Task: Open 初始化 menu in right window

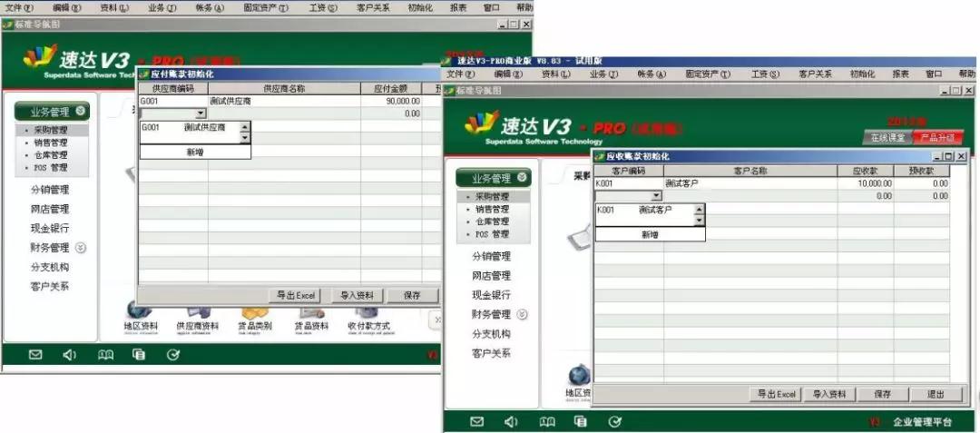Action: (862, 74)
